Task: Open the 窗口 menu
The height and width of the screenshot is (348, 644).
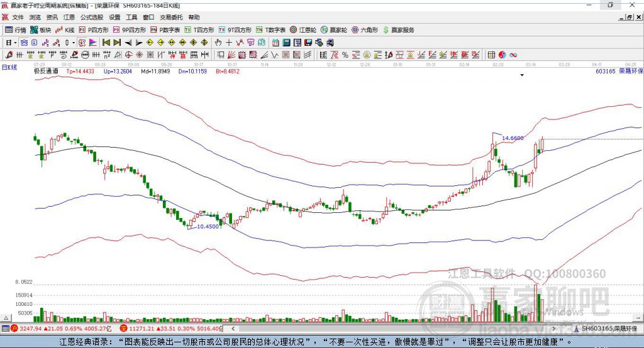Action: click(148, 17)
